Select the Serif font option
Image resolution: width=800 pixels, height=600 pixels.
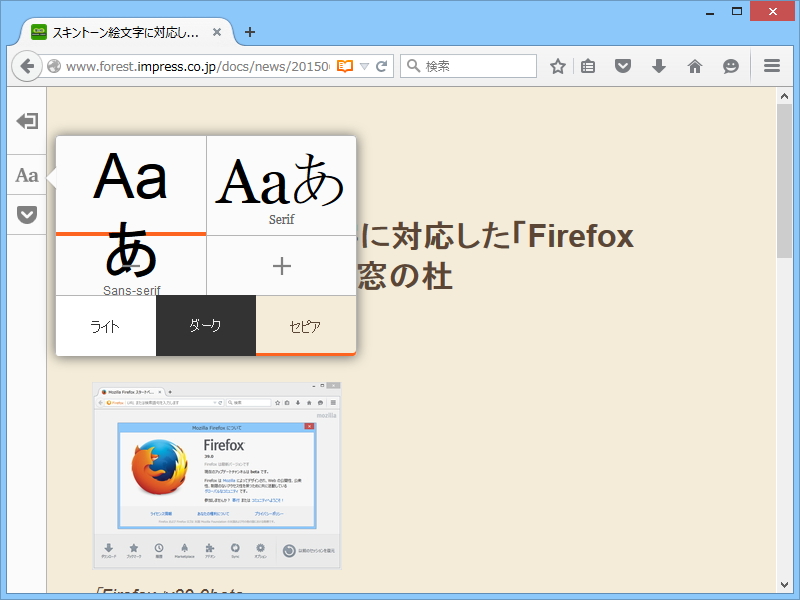(x=282, y=185)
